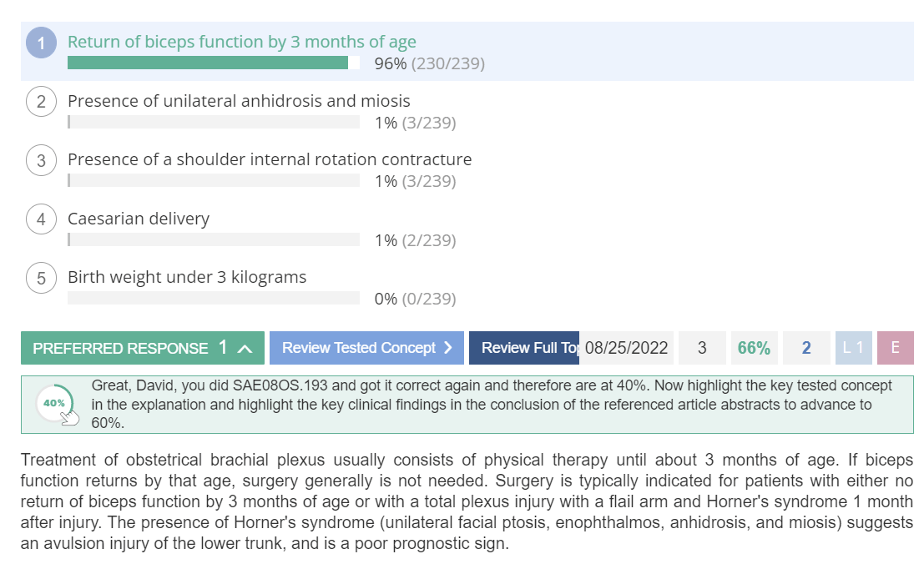Click 'Presence of unilateral anhidrosis and miosis'
This screenshot has width=924, height=569.
(x=239, y=101)
